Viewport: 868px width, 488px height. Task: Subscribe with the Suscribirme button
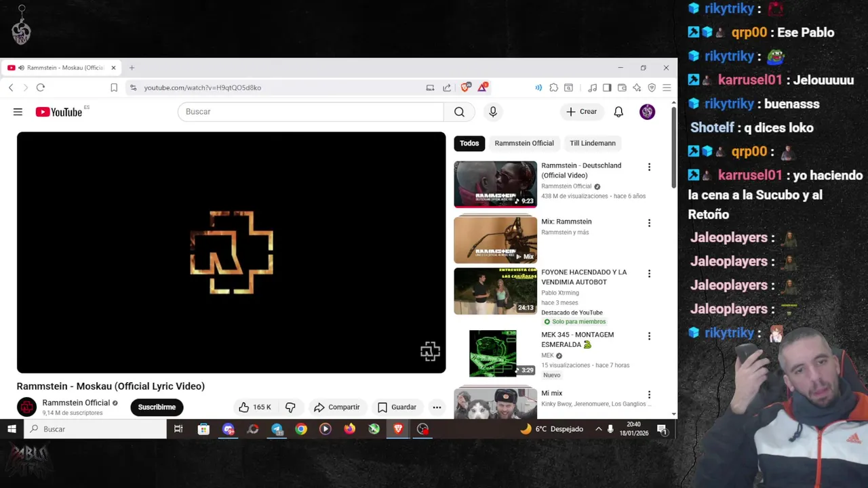click(157, 407)
